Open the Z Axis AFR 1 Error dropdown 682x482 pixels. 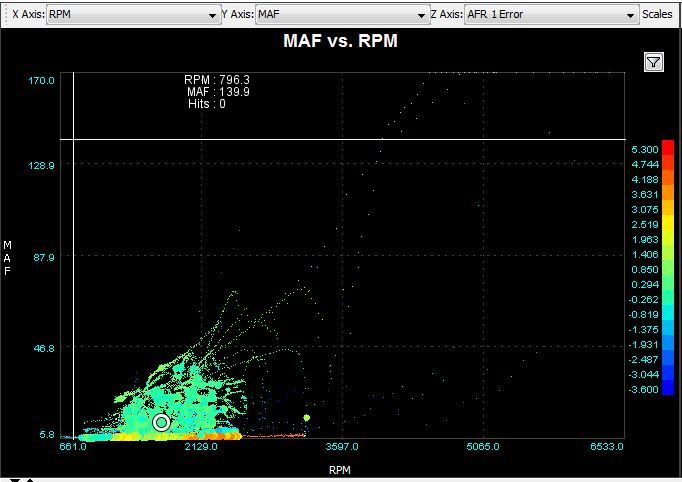click(x=552, y=14)
